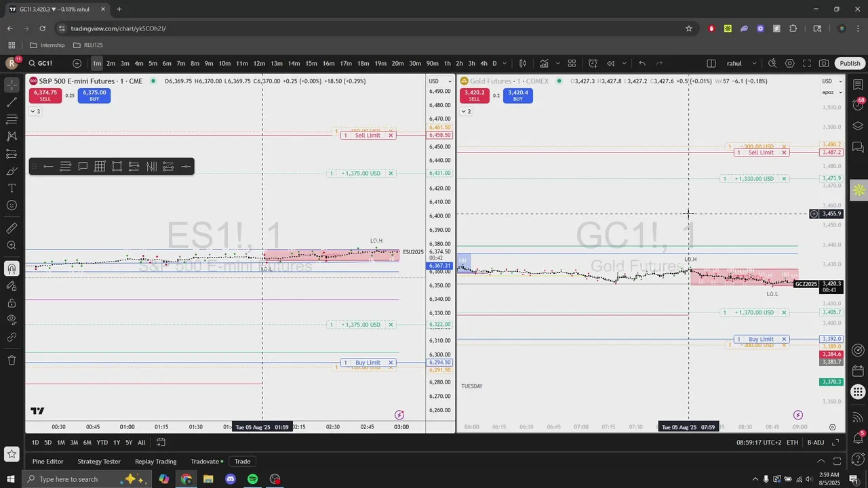Hide all drawings with the eye icon
Screen dimensions: 868x488
point(12,320)
